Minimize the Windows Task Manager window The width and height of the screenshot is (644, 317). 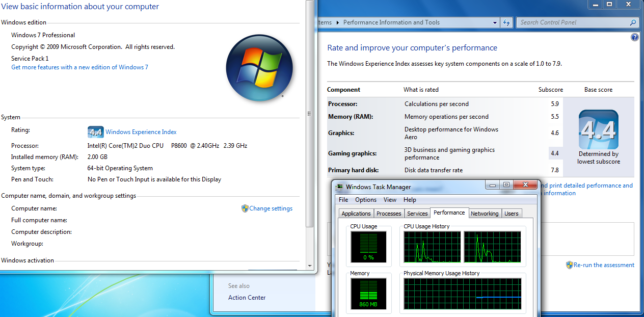pyautogui.click(x=492, y=185)
